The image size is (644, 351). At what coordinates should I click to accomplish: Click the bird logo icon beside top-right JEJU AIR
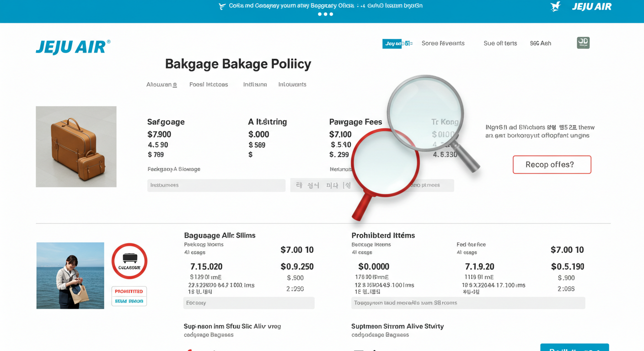(556, 6)
